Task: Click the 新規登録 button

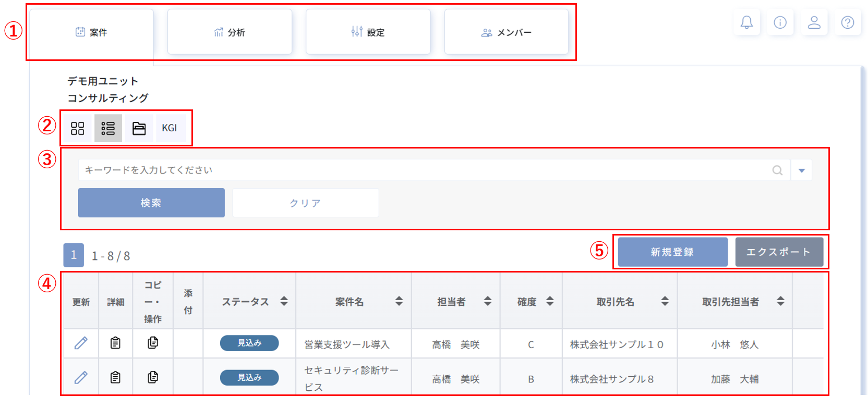Action: [672, 252]
